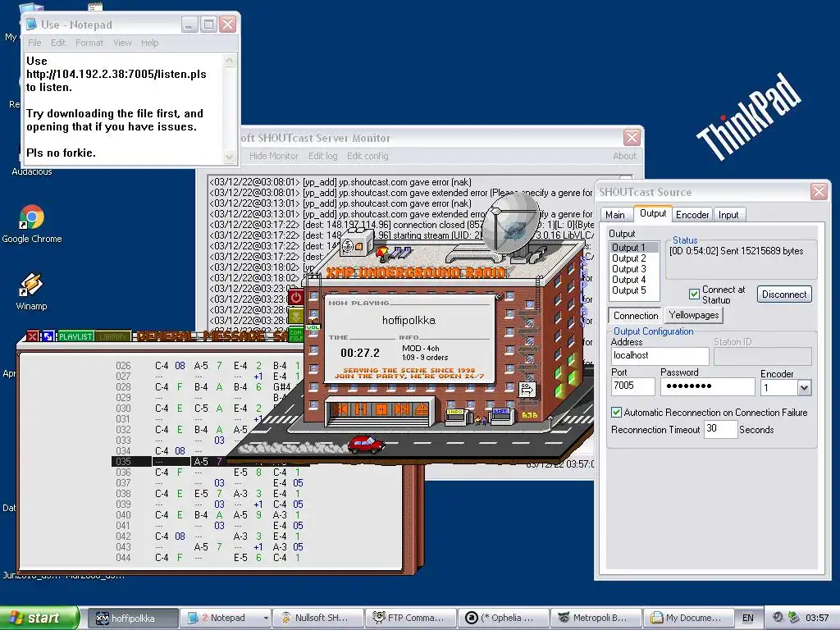
Task: Open the Help menu in Notepad
Action: pyautogui.click(x=149, y=43)
